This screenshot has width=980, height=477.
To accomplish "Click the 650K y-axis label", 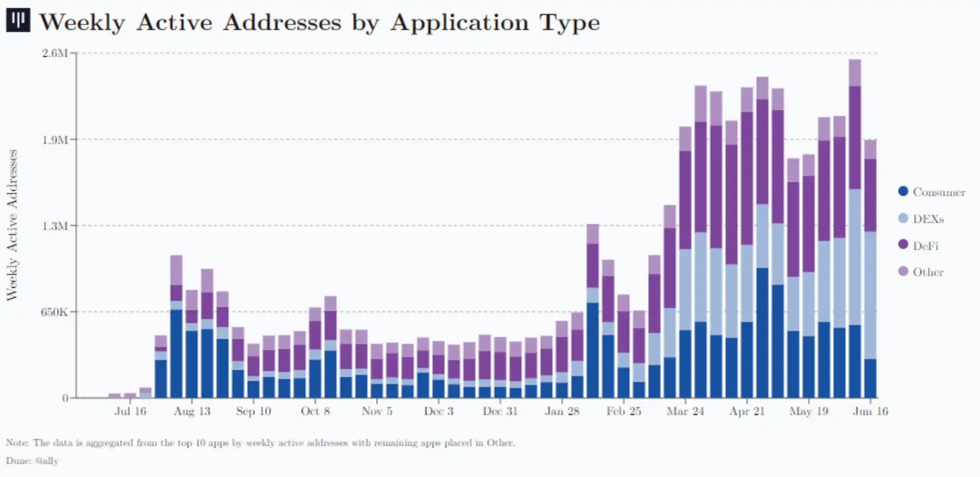I will (x=54, y=312).
